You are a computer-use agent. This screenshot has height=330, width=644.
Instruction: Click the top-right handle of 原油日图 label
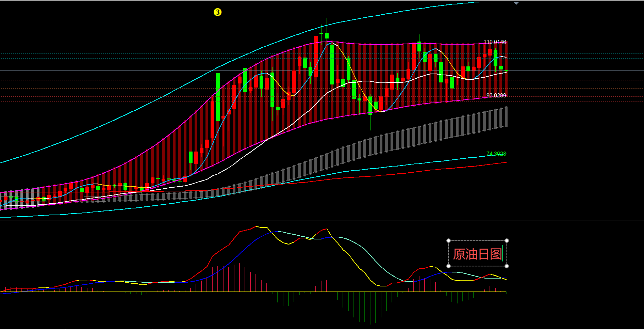click(507, 241)
